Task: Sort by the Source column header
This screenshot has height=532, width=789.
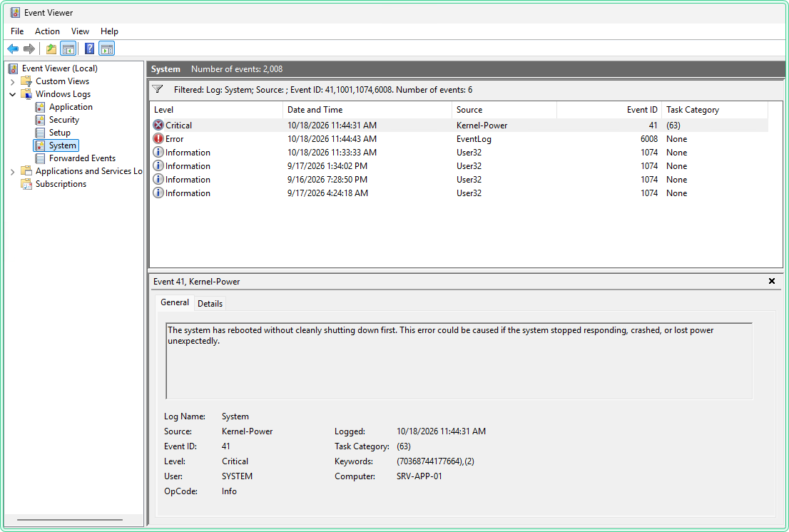Action: [x=504, y=110]
